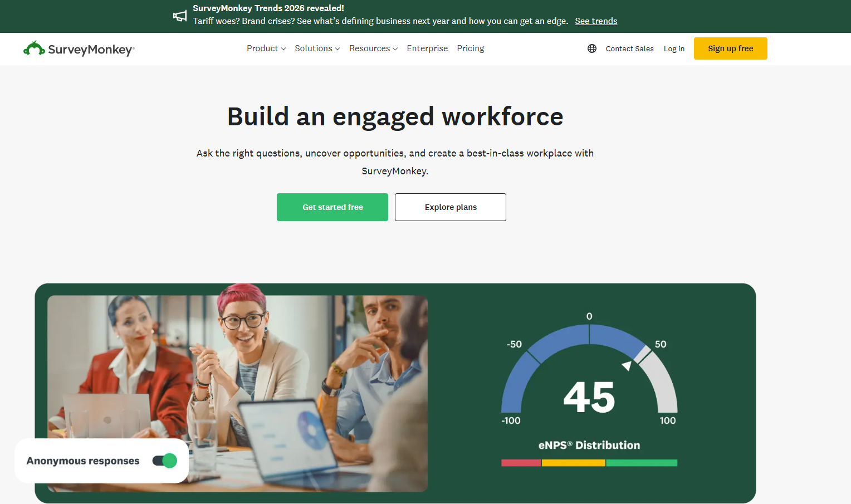The width and height of the screenshot is (851, 504).
Task: Select Explore plans
Action: tap(450, 207)
